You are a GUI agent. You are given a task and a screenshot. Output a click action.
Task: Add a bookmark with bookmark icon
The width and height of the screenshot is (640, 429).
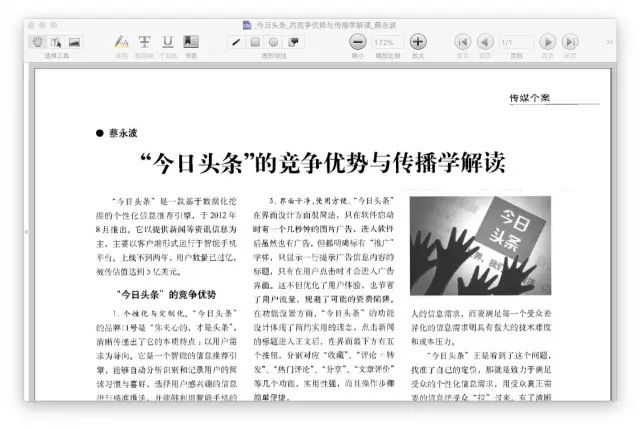190,42
